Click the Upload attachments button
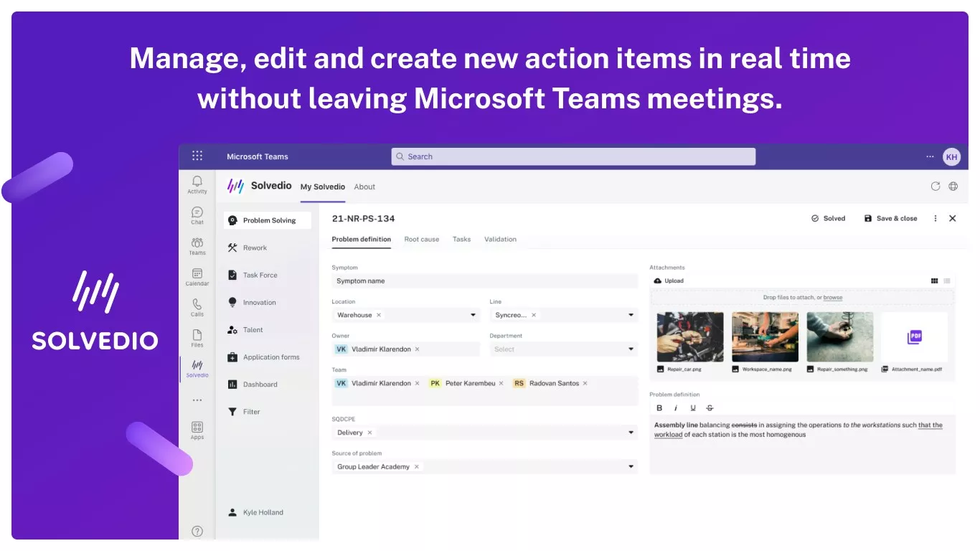Image resolution: width=980 pixels, height=551 pixels. pos(669,281)
